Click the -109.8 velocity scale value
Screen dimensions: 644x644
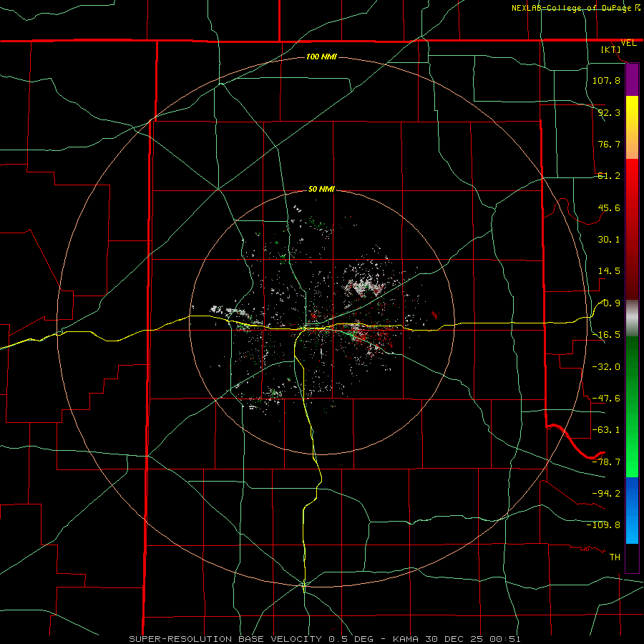[x=603, y=525]
